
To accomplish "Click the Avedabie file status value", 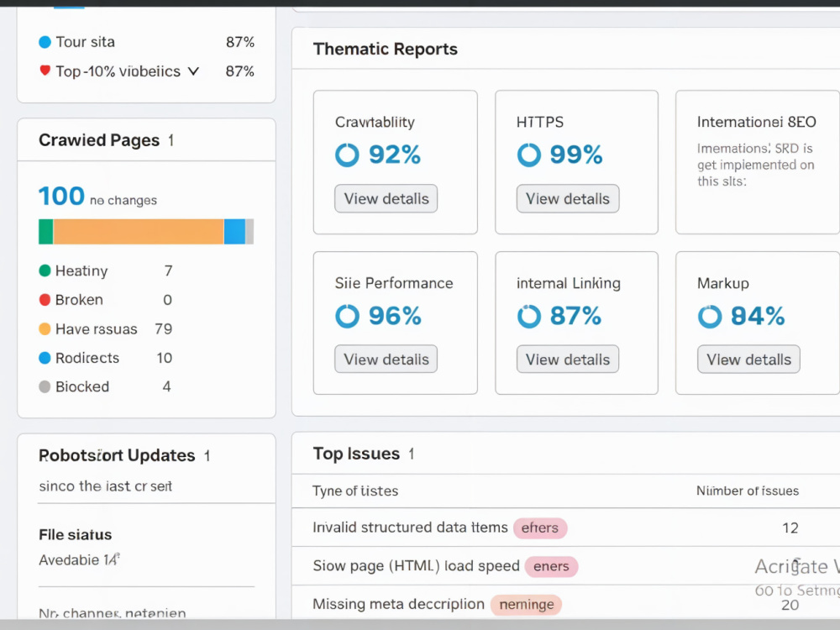I will (79, 559).
